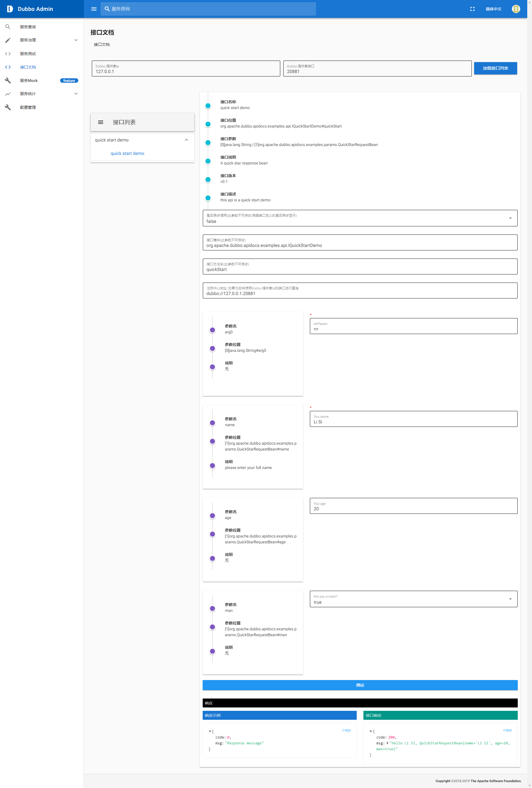Open 配置管理 in the sidebar
This screenshot has width=532, height=788.
tap(28, 107)
